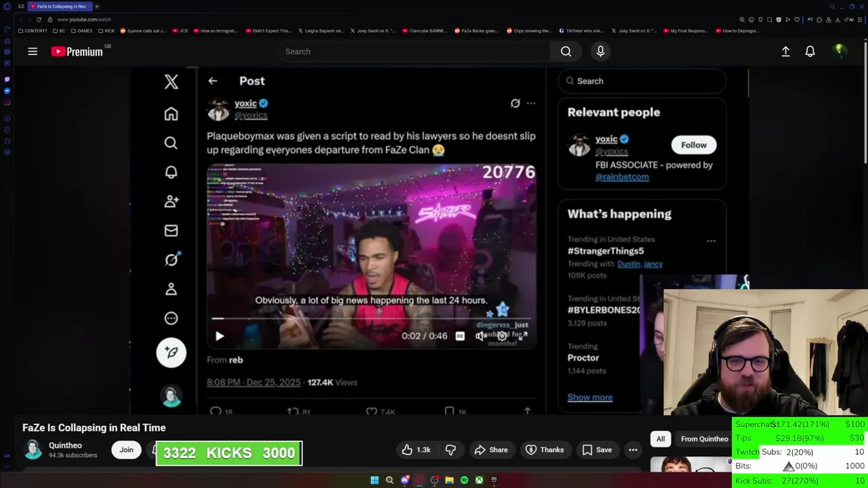Screen dimensions: 868x488
Task: Click the back arrow beside Post
Action: click(213, 81)
